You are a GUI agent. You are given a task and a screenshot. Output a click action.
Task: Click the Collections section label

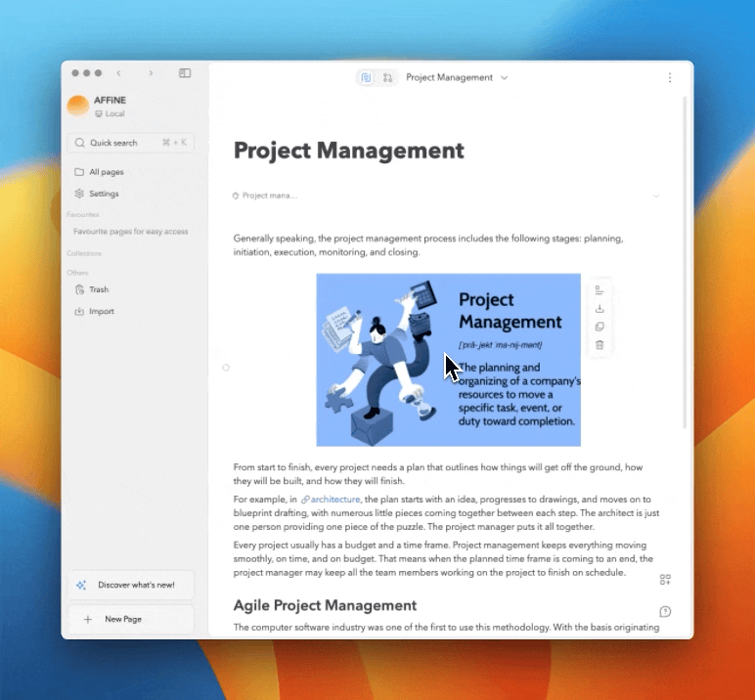tap(84, 253)
